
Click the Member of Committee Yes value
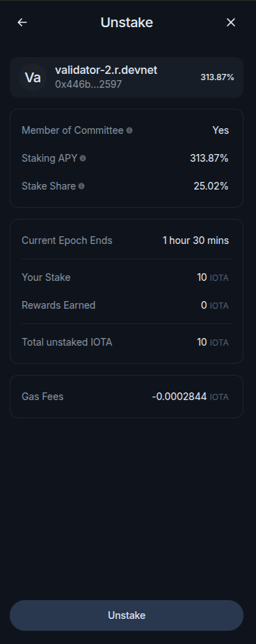pos(221,130)
